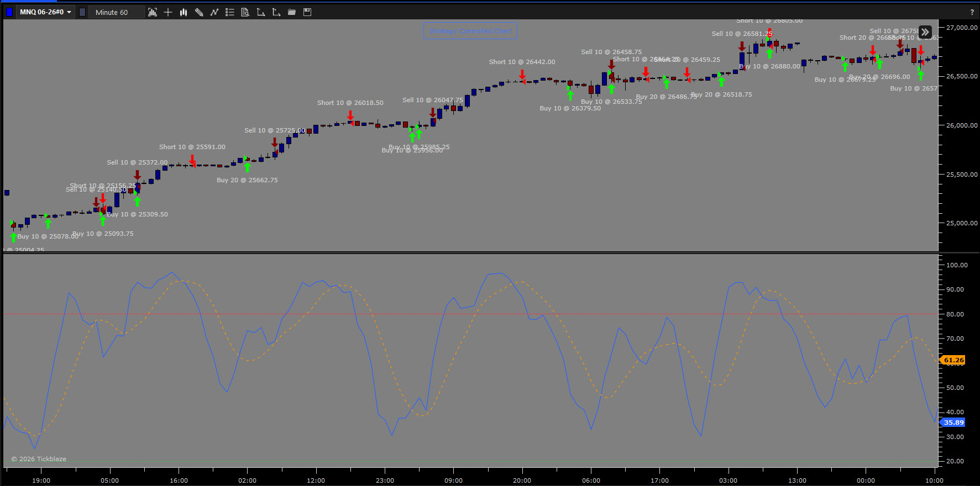This screenshot has height=486, width=980.
Task: Click the 61.26 orange indicator value tag
Action: pyautogui.click(x=952, y=360)
